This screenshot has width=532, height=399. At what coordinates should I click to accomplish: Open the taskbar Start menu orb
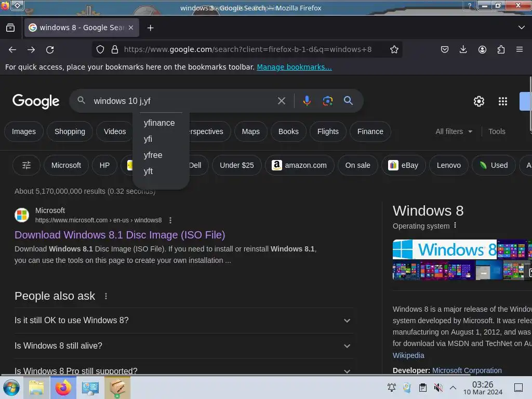point(11,388)
